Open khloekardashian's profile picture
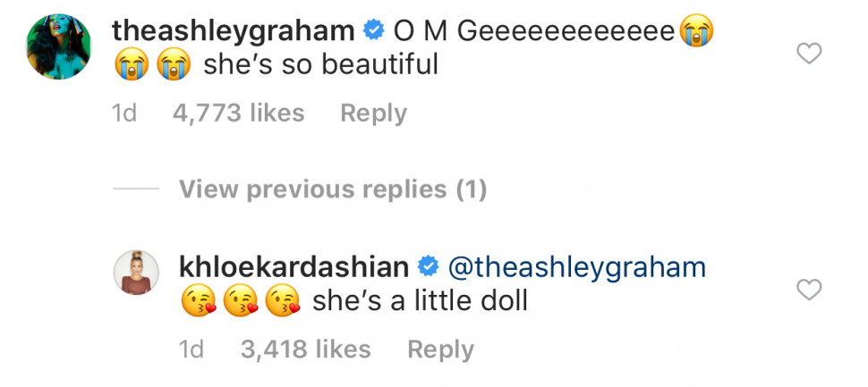The height and width of the screenshot is (387, 868). pos(137,273)
